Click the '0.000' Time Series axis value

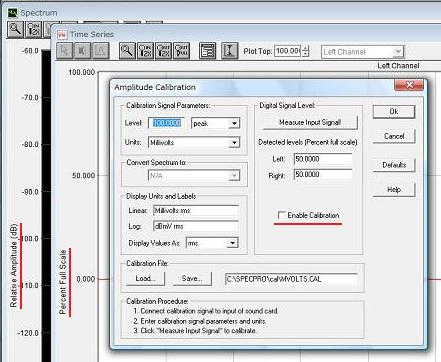click(85, 279)
